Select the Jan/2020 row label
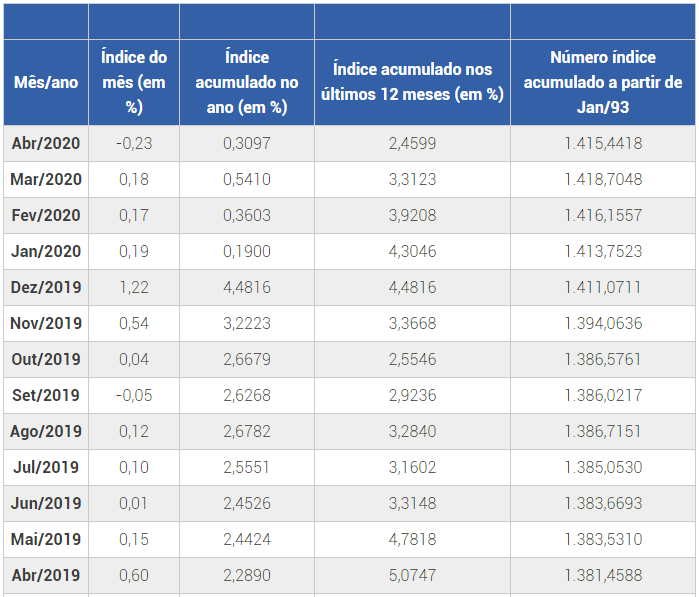Screen dimensions: 699x597 (x=46, y=251)
